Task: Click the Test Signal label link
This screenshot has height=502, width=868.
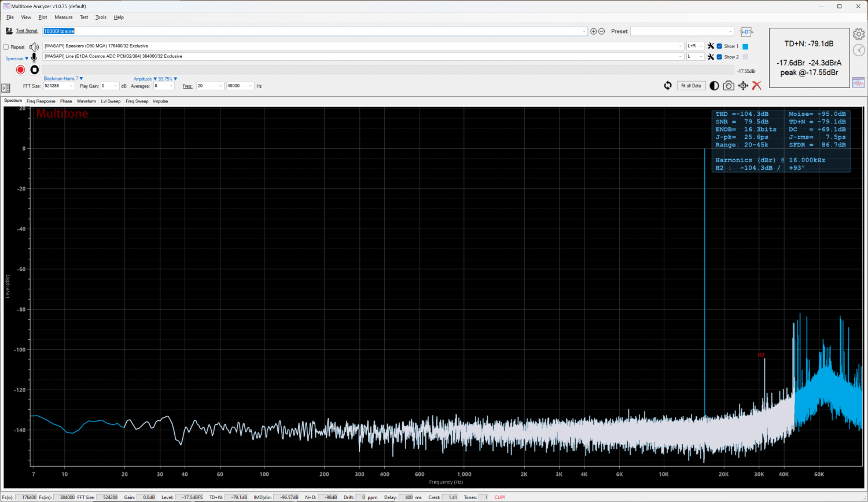Action: click(27, 31)
